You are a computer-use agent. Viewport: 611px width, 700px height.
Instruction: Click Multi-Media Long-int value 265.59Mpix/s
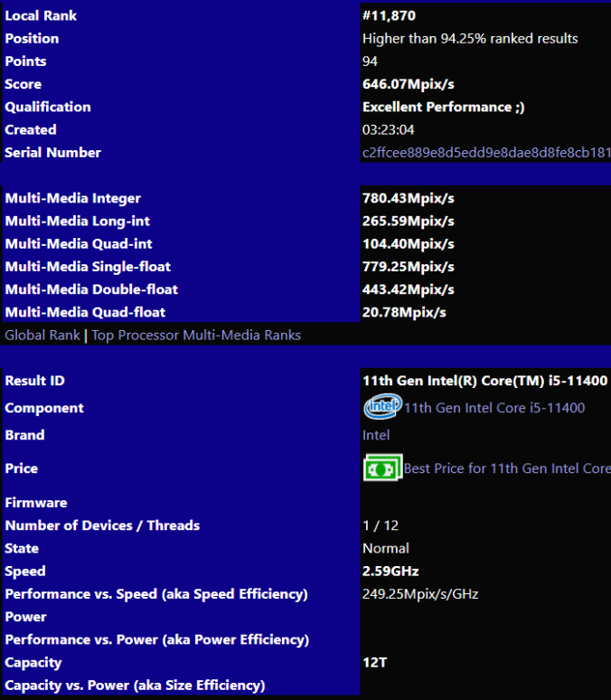(x=409, y=221)
